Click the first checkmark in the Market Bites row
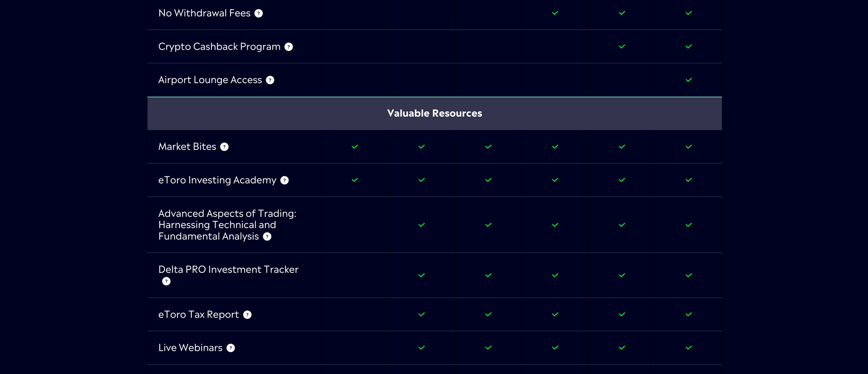The image size is (868, 374). (x=355, y=147)
